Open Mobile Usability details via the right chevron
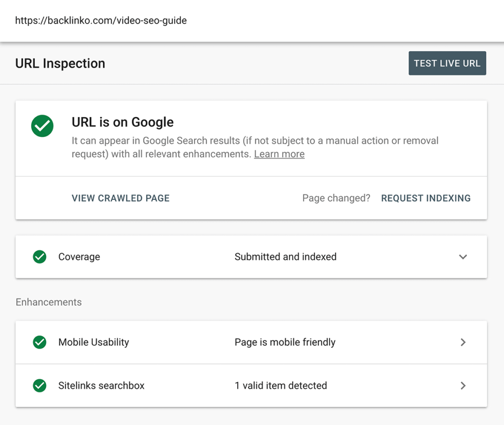504x425 pixels. coord(463,342)
